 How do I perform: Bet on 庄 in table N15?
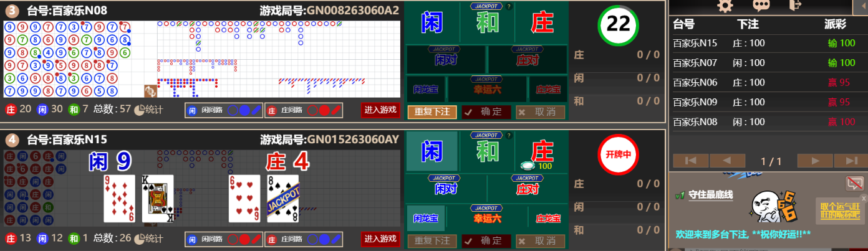542,151
